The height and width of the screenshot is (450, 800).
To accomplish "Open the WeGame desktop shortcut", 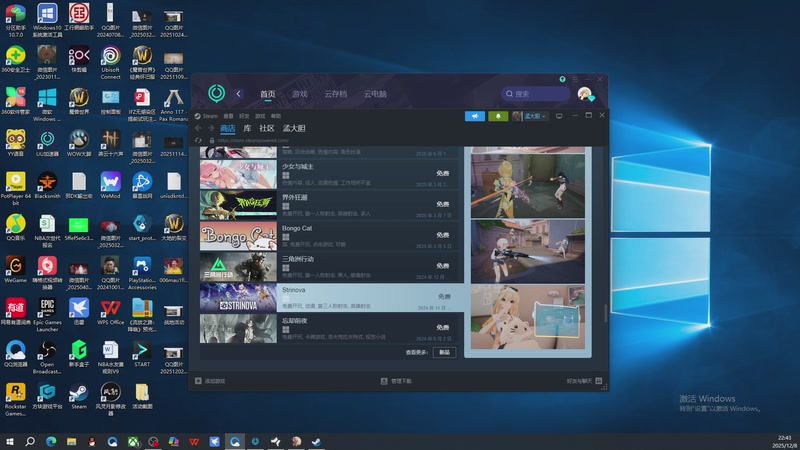I will point(15,269).
